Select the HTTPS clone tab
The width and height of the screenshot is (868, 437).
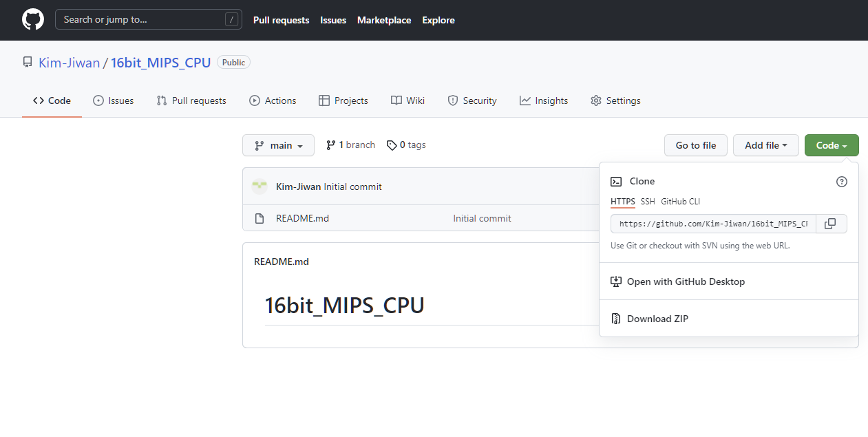point(623,202)
